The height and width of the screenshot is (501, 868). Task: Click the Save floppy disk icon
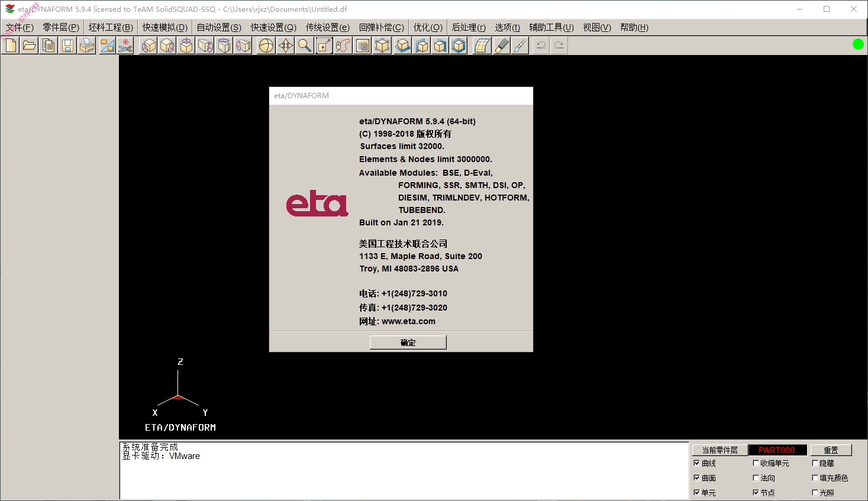click(x=67, y=46)
